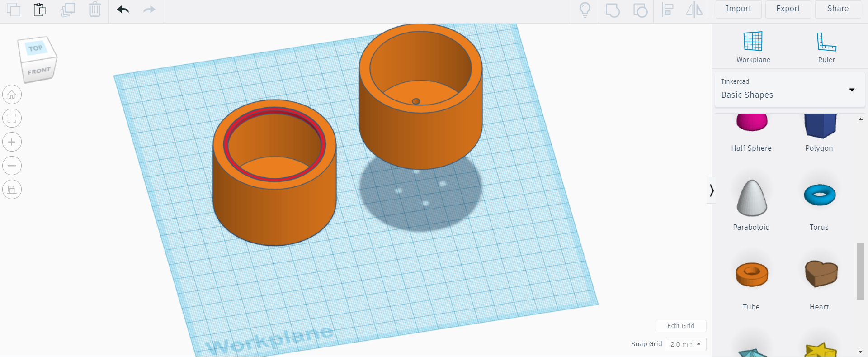Click the Ungroup shapes icon
The image size is (868, 357).
(x=640, y=10)
